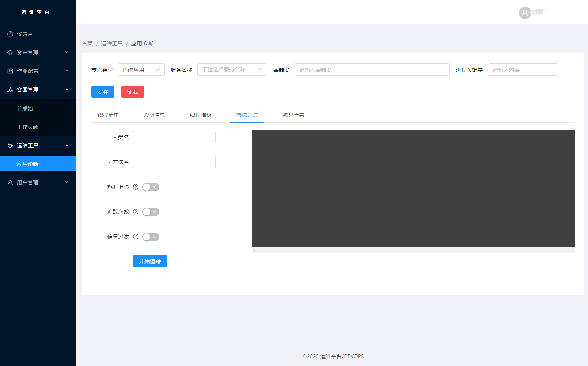Click the 运维平台 logo title

[36, 12]
